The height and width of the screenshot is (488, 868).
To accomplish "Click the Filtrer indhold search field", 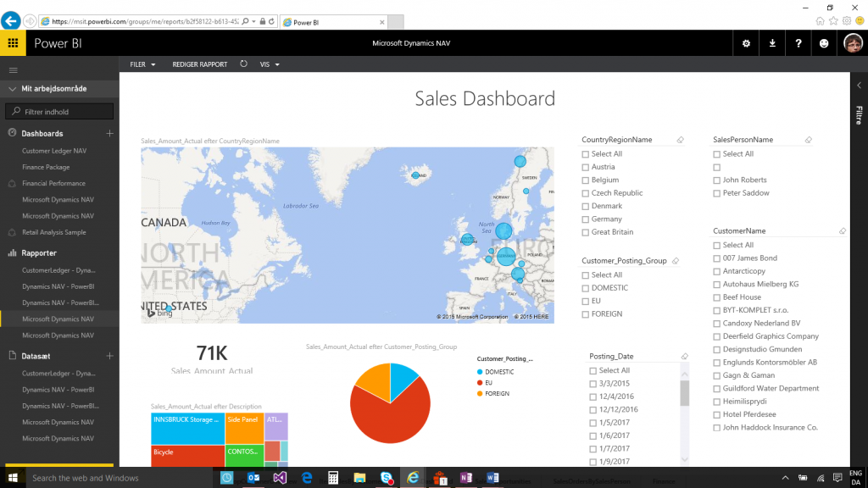I will pyautogui.click(x=58, y=111).
